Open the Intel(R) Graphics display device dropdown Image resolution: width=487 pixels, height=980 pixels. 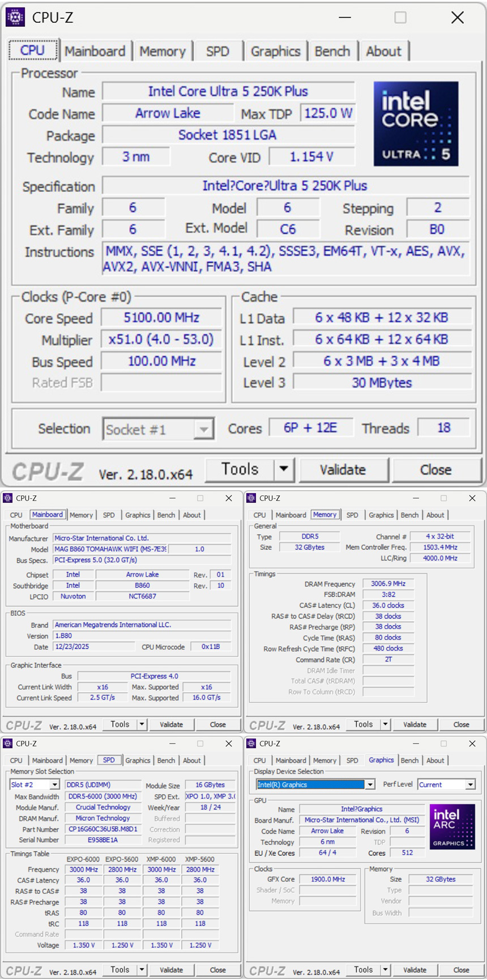click(370, 785)
